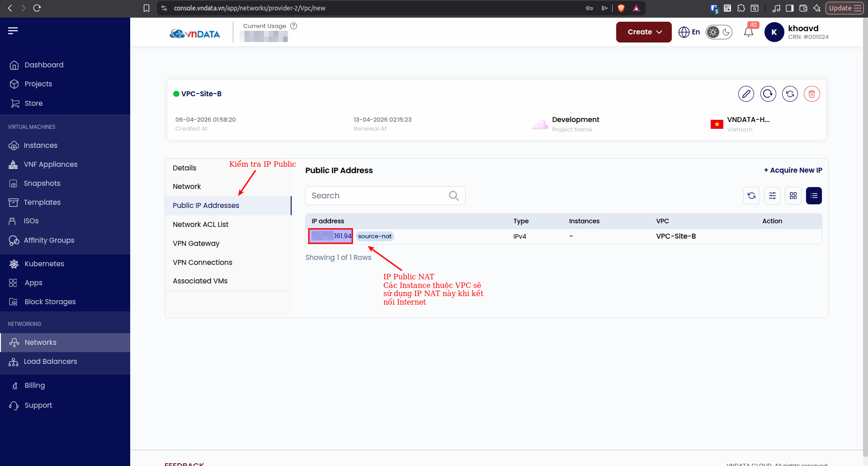The height and width of the screenshot is (466, 868).
Task: Click the VNDATA logo
Action: 195,33
